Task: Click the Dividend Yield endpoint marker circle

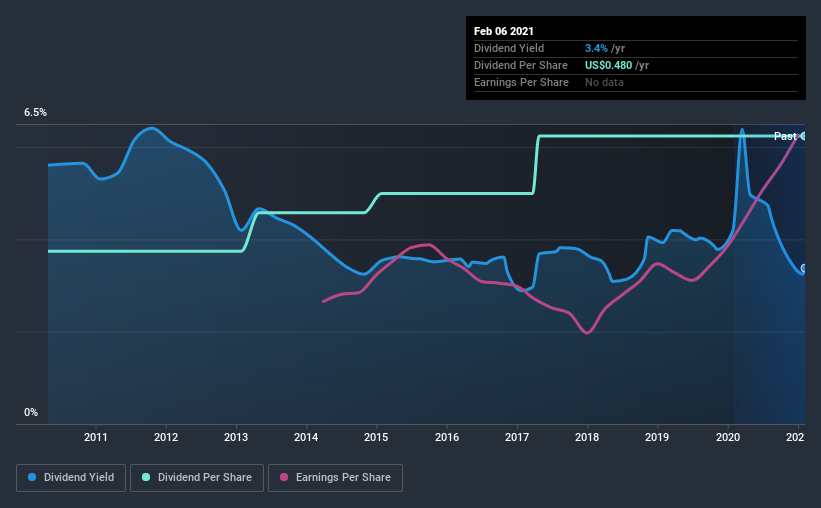Action: (x=803, y=269)
